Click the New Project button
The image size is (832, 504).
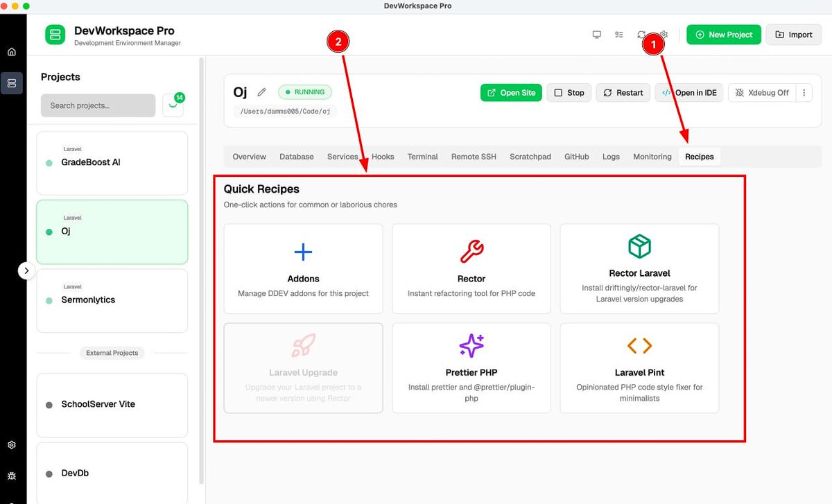tap(724, 35)
